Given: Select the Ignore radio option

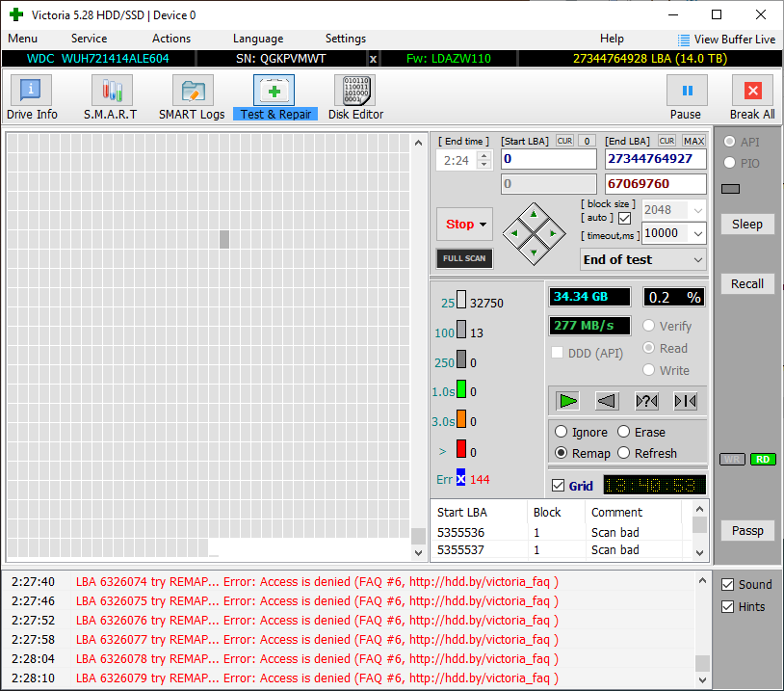Looking at the screenshot, I should coord(561,432).
